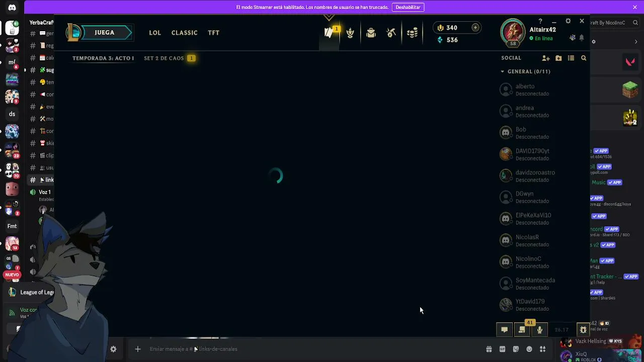Click the 340 RP currency amount
The image size is (644, 362).
452,28
